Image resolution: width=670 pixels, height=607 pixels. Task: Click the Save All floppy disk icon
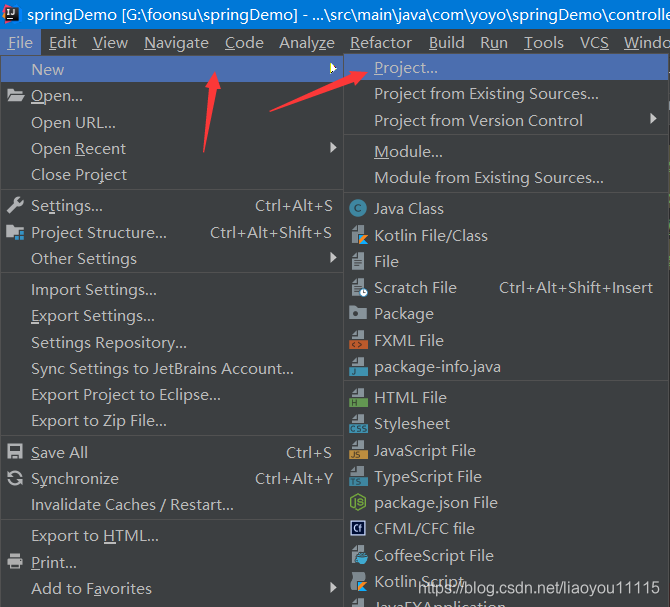click(x=15, y=452)
